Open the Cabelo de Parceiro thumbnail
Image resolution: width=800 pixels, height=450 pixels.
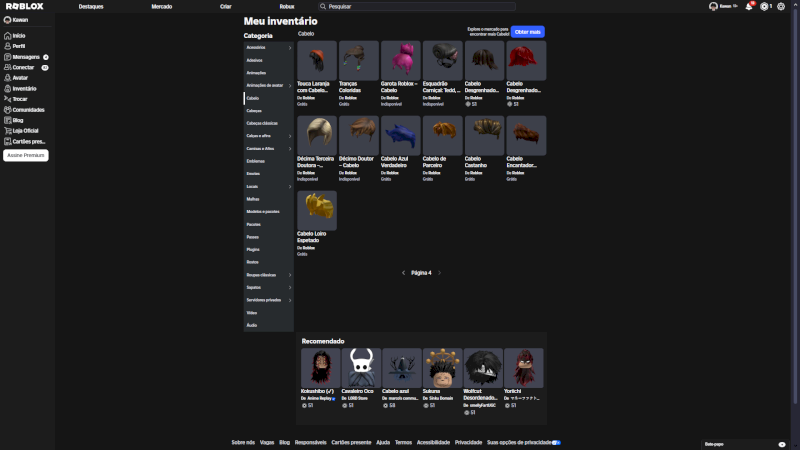point(442,136)
